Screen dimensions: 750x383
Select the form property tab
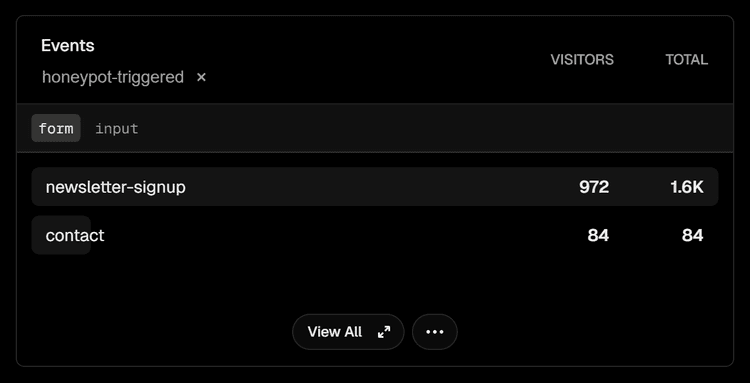click(56, 128)
